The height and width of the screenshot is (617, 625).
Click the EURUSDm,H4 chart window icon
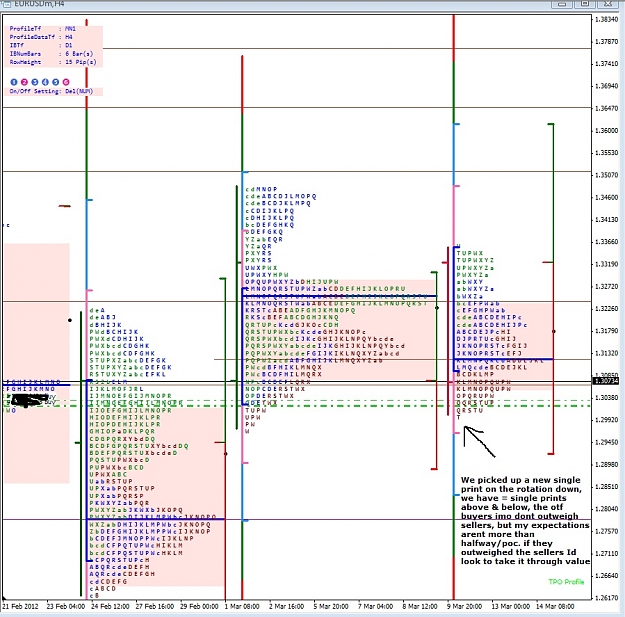pyautogui.click(x=7, y=4)
